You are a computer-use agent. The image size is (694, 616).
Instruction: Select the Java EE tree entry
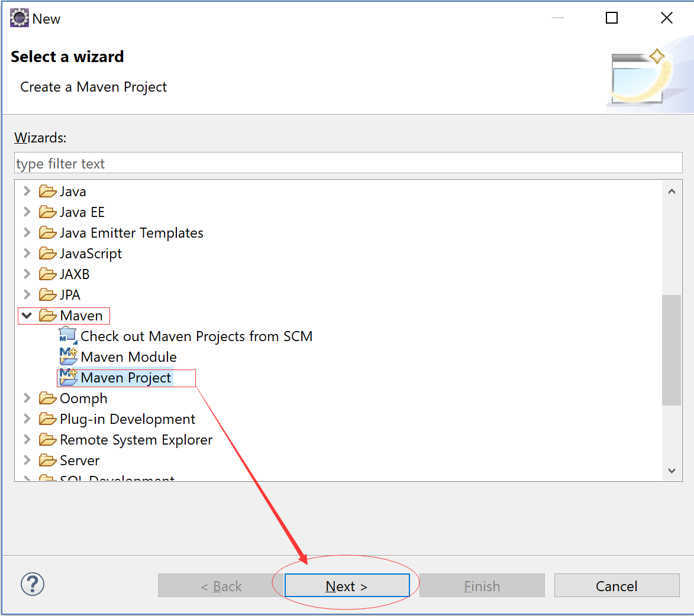82,212
